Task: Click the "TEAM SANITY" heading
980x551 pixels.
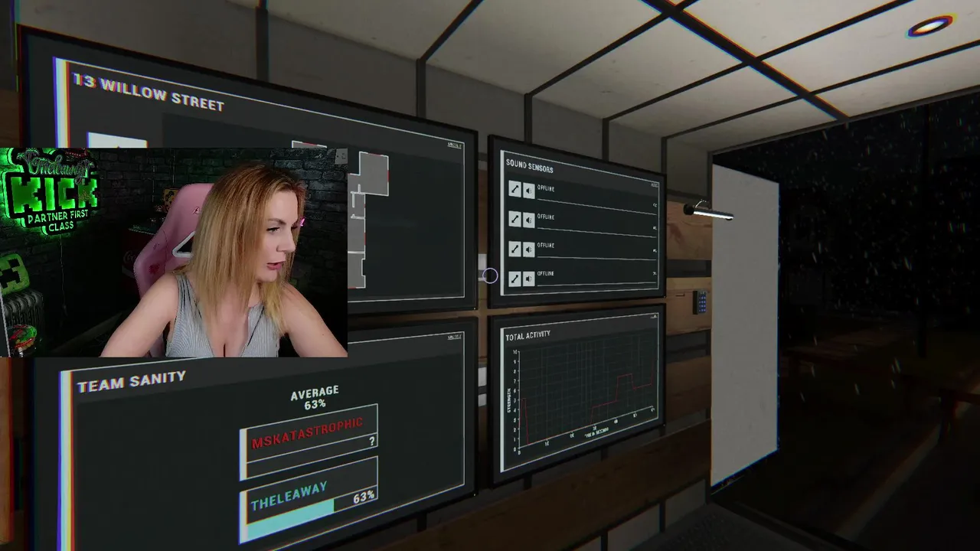Action: tap(132, 381)
